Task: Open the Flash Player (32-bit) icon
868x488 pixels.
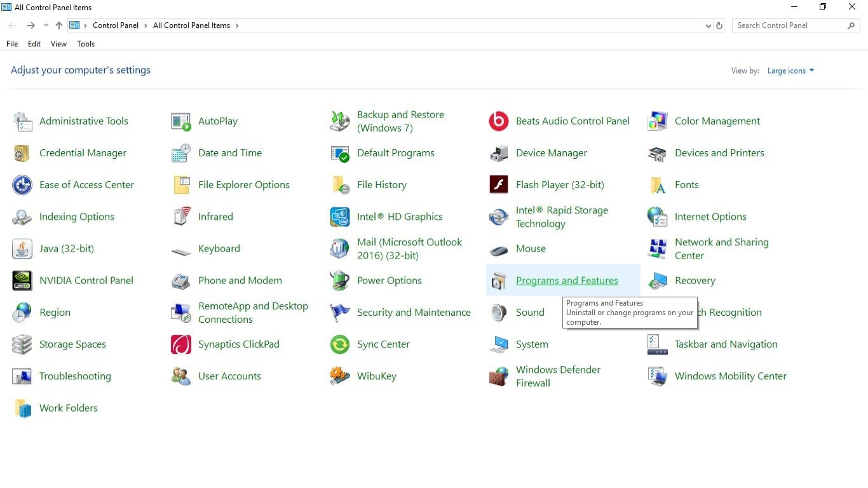Action: click(x=499, y=185)
